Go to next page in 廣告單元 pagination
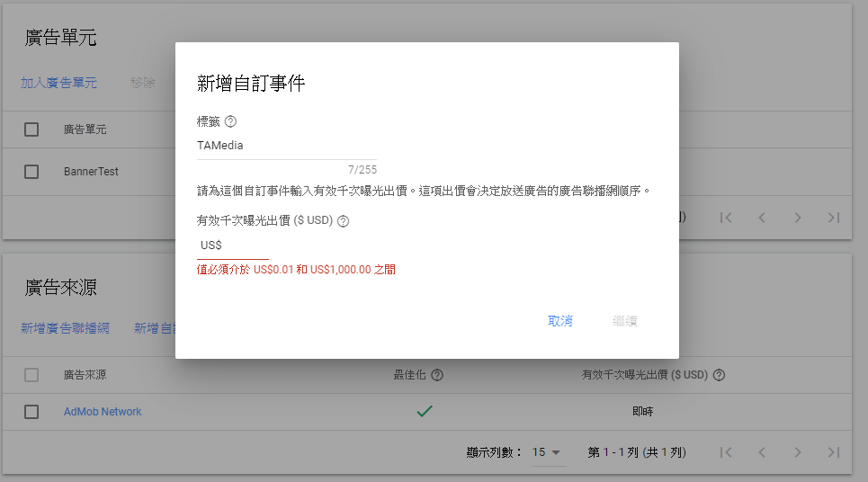The height and width of the screenshot is (482, 868). pos(798,218)
